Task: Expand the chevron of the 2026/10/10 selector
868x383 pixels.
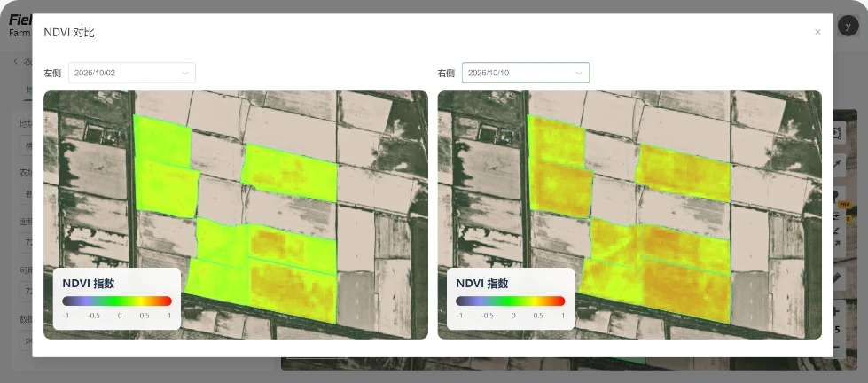Action: [579, 73]
